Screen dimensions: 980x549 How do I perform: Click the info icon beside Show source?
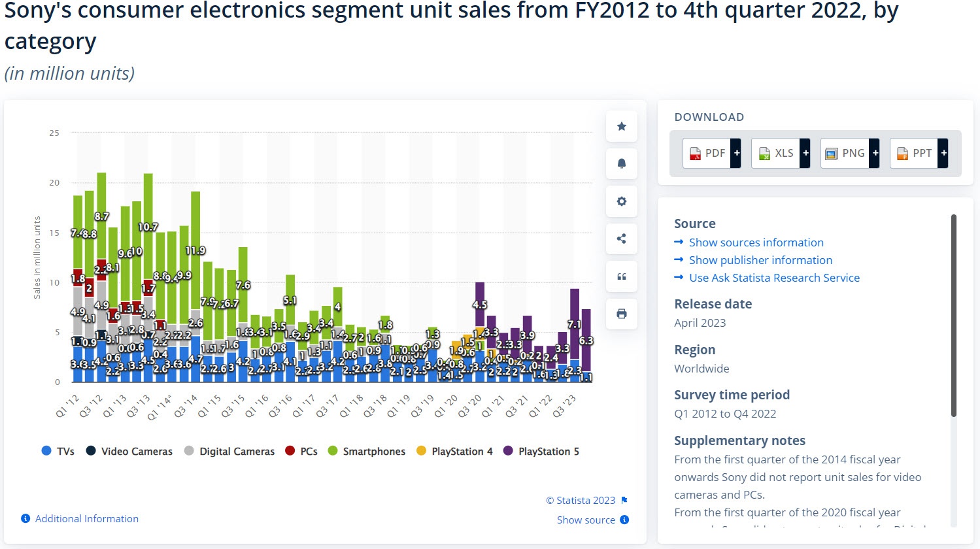click(624, 520)
